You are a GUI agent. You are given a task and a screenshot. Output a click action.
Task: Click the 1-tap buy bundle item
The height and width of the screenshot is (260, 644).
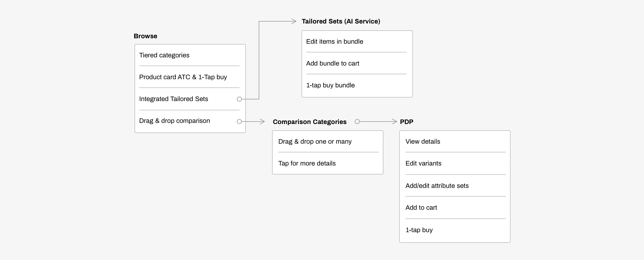coord(330,85)
